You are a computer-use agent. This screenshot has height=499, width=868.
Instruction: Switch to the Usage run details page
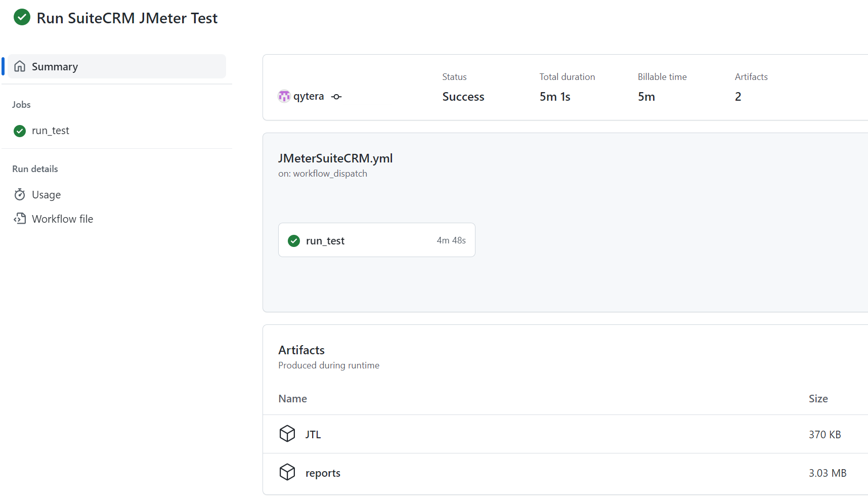(x=46, y=194)
